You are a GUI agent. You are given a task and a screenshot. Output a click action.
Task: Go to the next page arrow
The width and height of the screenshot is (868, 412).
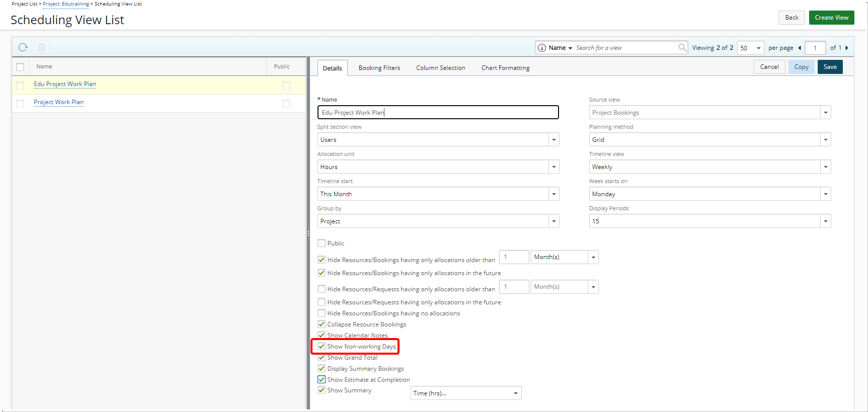[847, 48]
